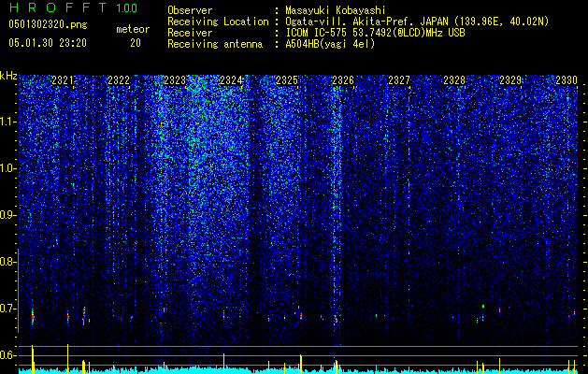Click the 2322 time marker

click(x=119, y=80)
